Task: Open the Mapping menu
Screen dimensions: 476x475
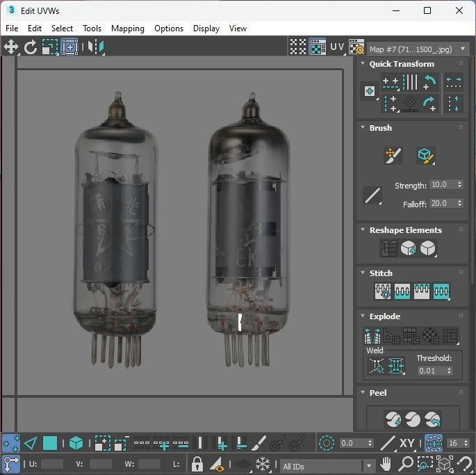Action: pos(127,29)
